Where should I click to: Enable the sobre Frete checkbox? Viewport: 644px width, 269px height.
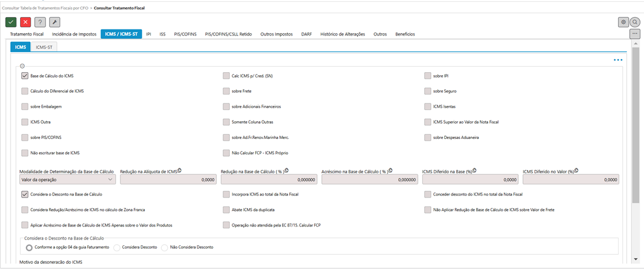point(226,91)
